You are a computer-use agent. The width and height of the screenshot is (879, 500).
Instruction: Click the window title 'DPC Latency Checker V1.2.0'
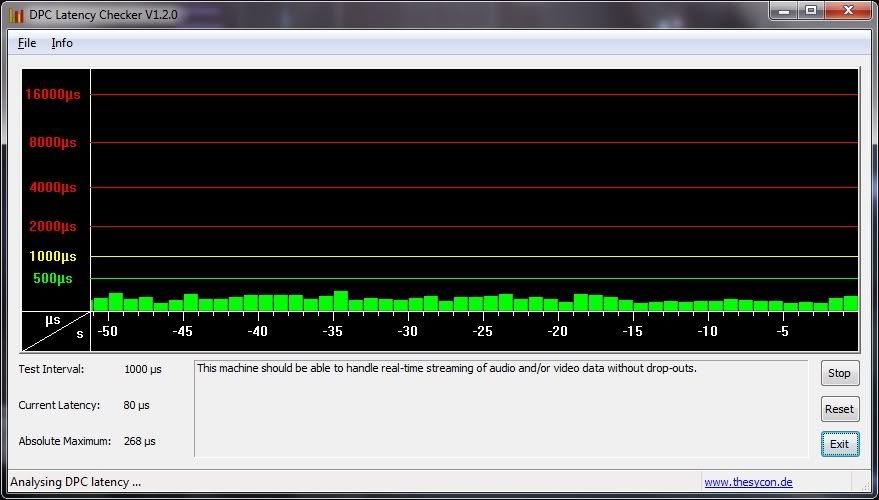103,15
